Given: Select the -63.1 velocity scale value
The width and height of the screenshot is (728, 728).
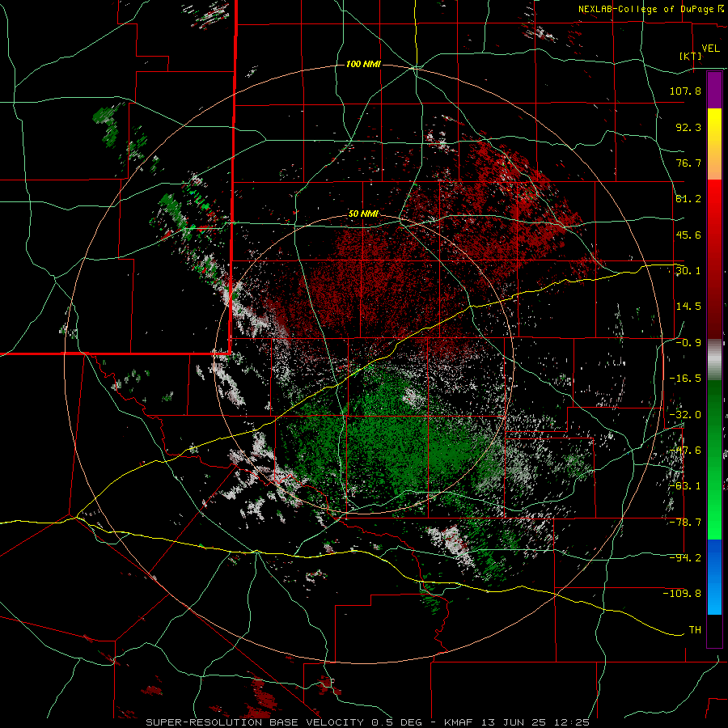Looking at the screenshot, I should (685, 486).
